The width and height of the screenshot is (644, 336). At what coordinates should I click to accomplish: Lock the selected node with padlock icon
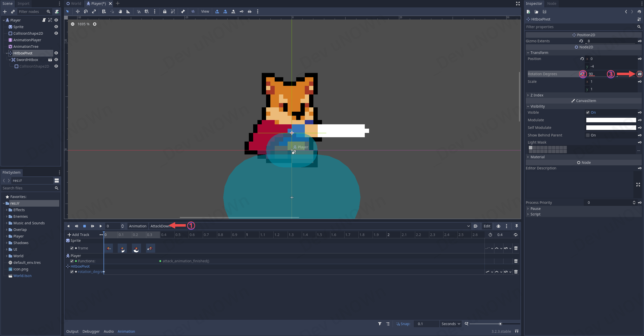(x=165, y=11)
